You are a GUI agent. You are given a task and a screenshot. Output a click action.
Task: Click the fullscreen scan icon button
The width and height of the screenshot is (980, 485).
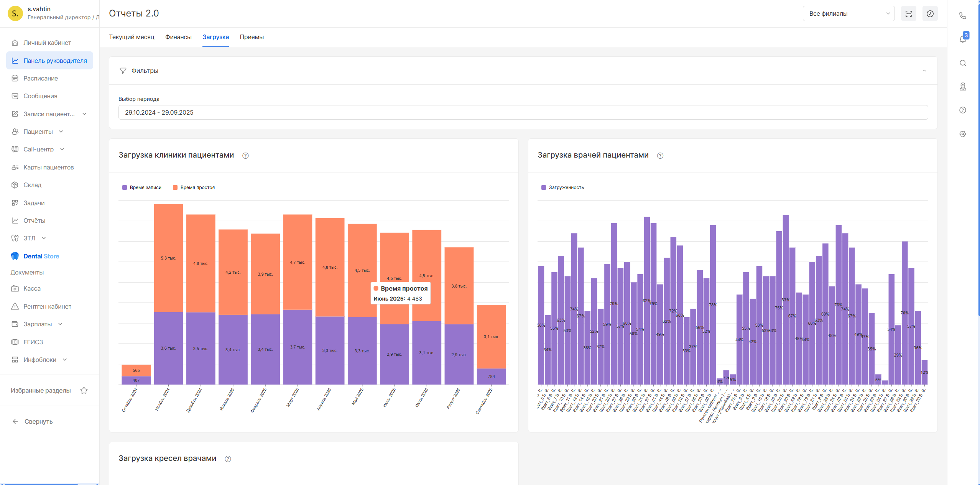click(x=908, y=14)
